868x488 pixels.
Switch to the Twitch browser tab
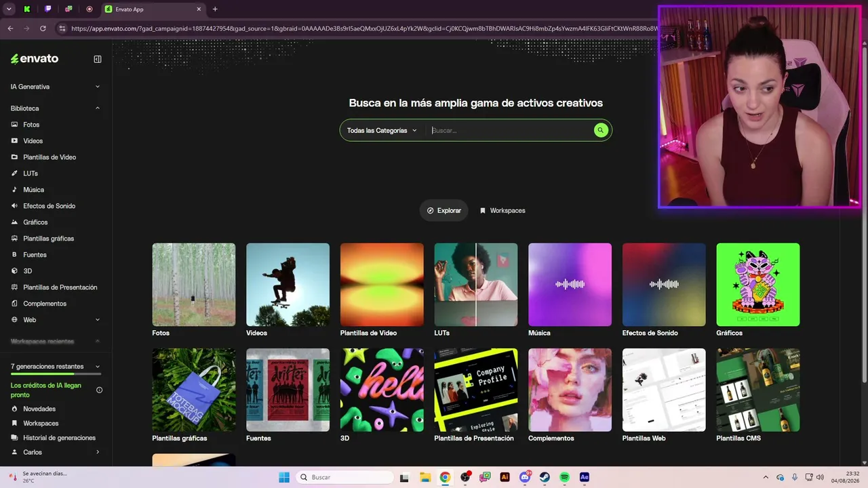point(48,9)
